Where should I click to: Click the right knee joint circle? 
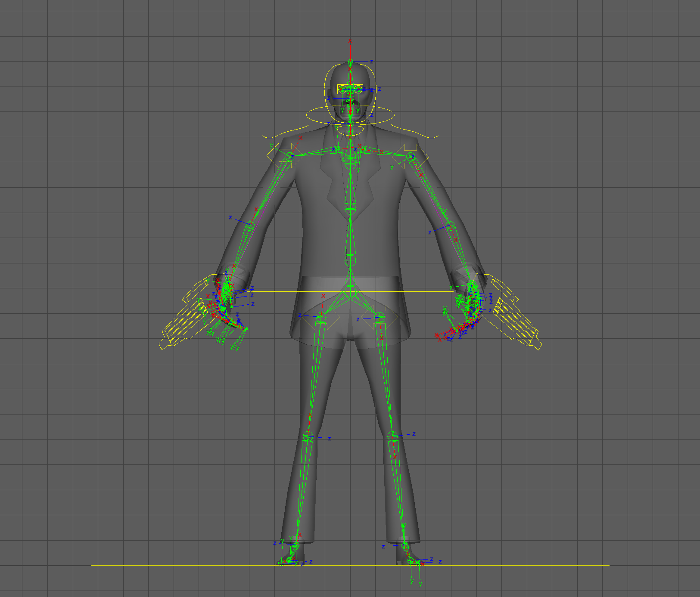tap(392, 436)
